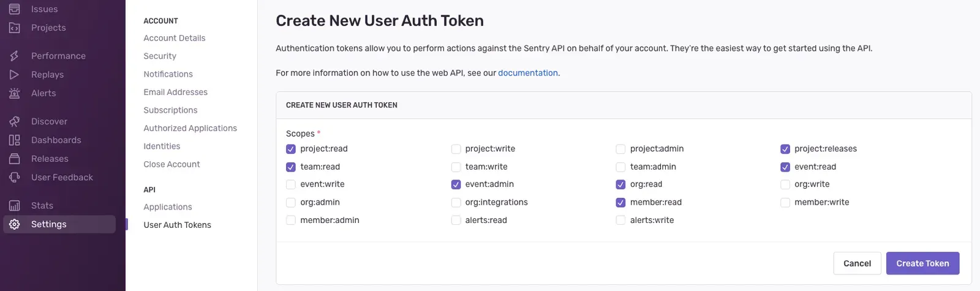Open Performance via its lightning icon
The height and width of the screenshot is (291, 980).
[15, 56]
